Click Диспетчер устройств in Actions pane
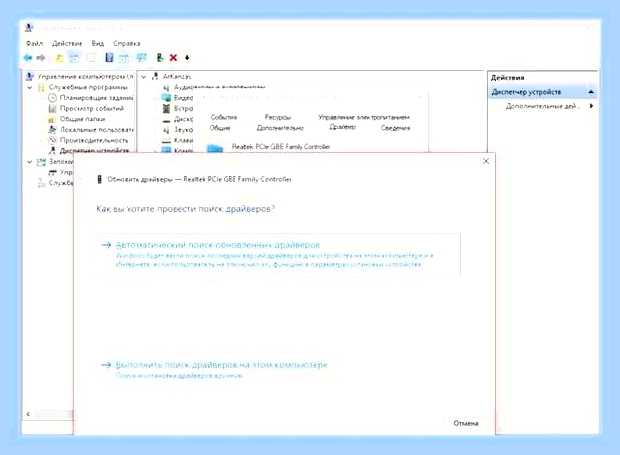The height and width of the screenshot is (455, 620). 526,92
